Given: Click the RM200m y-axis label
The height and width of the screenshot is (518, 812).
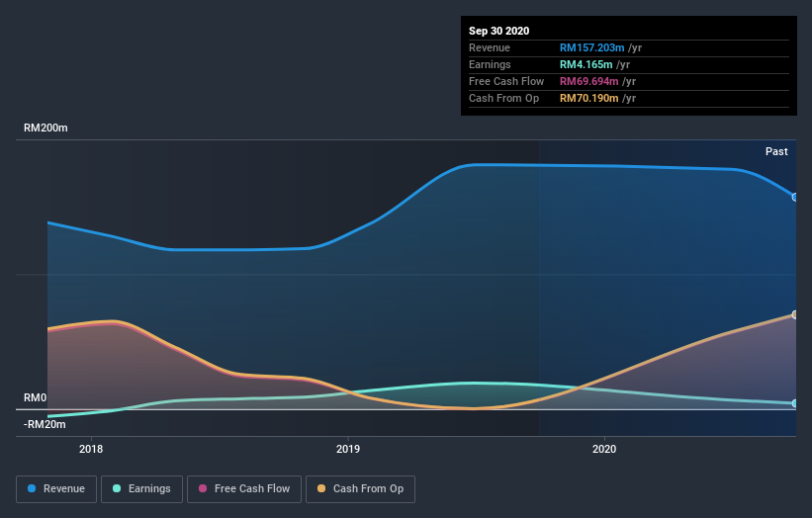Looking at the screenshot, I should click(45, 128).
